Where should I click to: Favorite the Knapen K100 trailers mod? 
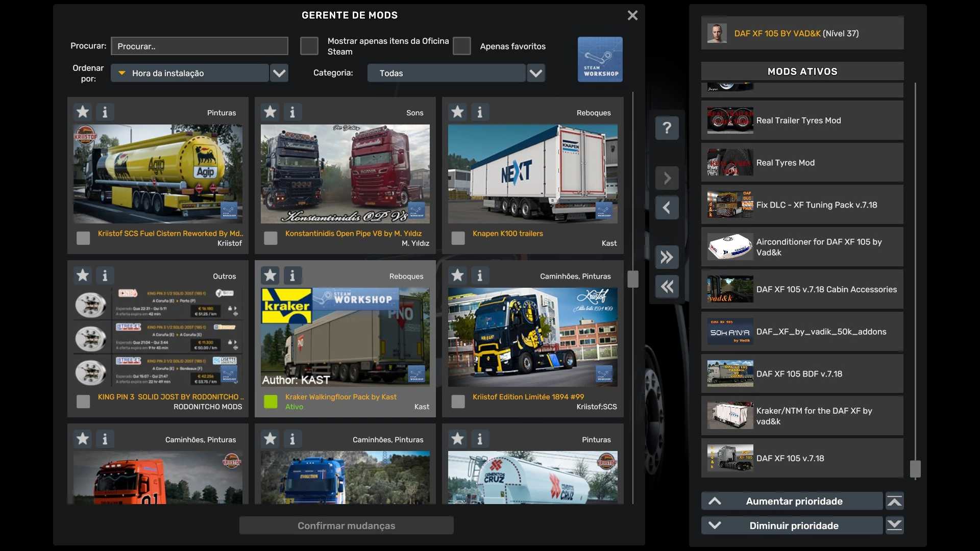[x=457, y=112]
